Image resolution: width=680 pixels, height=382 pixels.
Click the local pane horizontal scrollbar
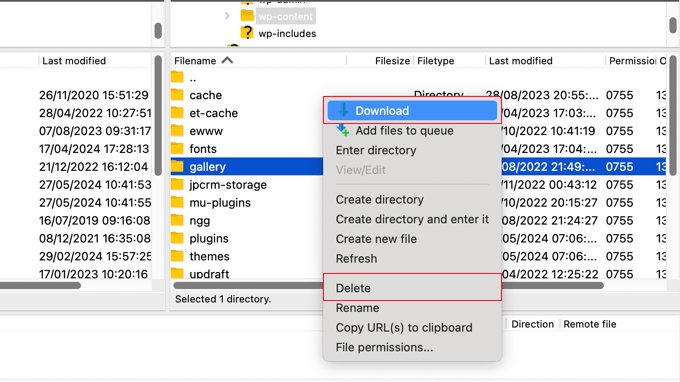pos(40,285)
